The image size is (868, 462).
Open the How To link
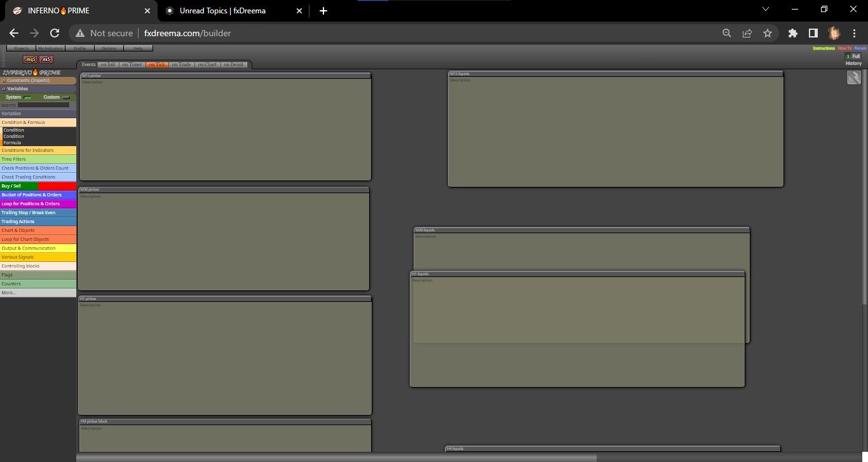844,48
